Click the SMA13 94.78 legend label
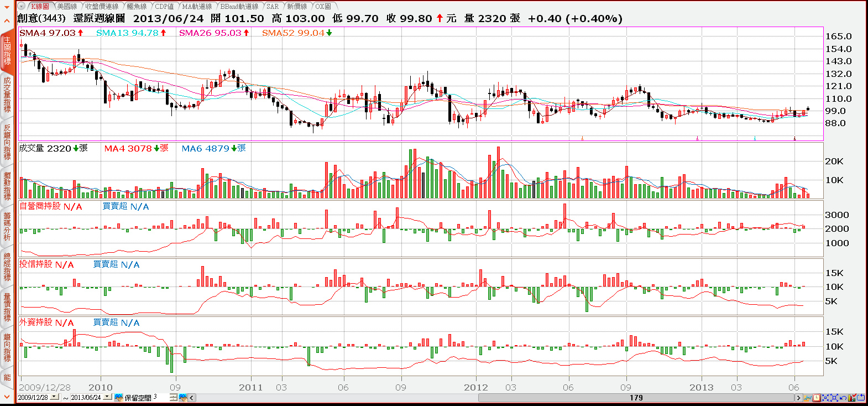Image resolution: width=868 pixels, height=406 pixels. [x=131, y=33]
